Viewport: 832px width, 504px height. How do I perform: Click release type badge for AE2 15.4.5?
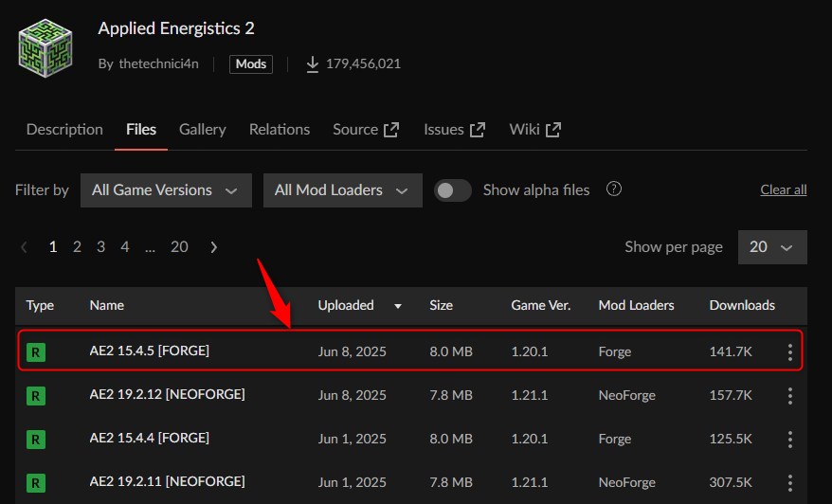[36, 352]
